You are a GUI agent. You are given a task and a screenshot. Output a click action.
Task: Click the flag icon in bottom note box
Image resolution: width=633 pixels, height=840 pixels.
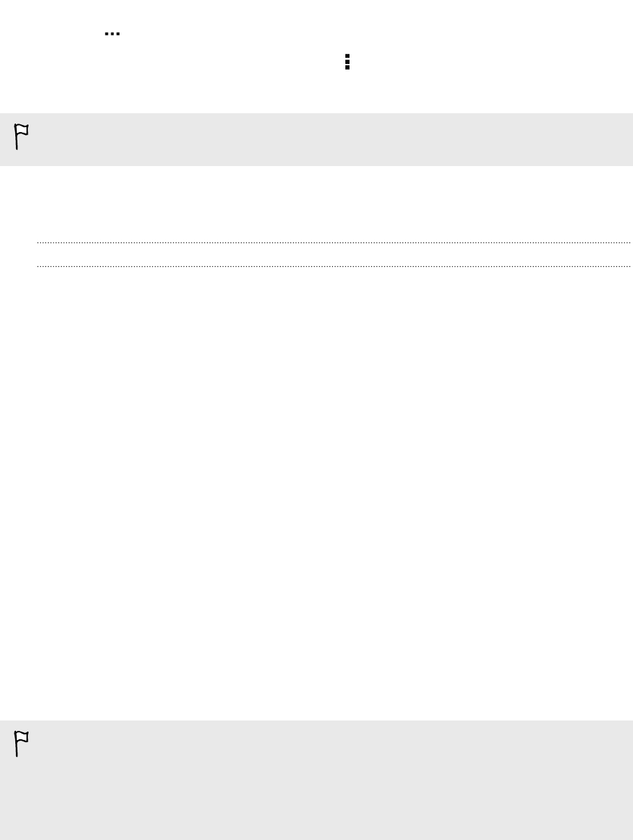coord(22,744)
